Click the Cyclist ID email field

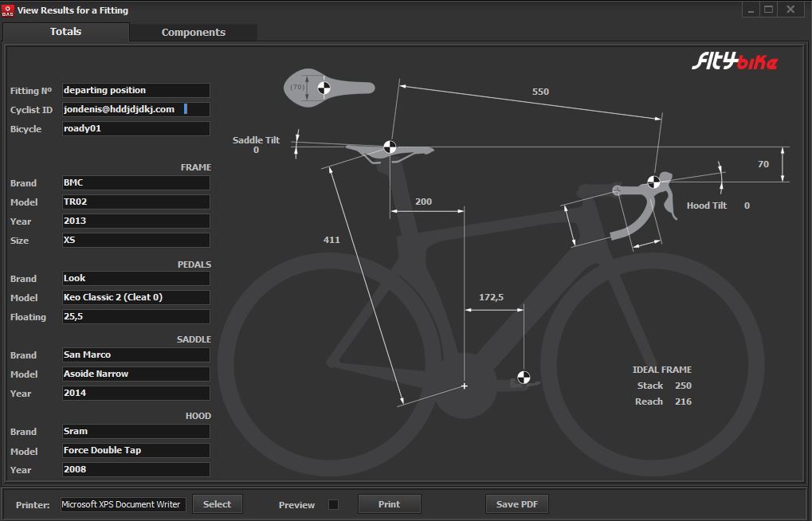(136, 109)
